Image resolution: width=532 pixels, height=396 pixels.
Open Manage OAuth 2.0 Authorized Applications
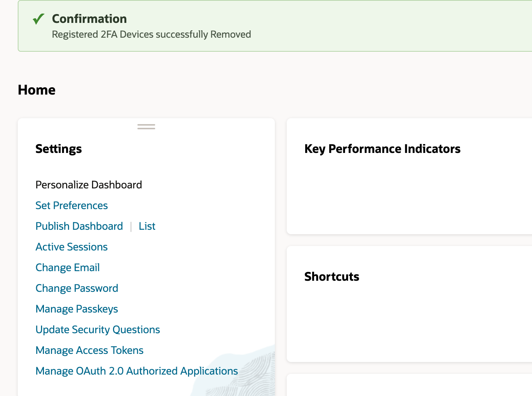coord(137,371)
